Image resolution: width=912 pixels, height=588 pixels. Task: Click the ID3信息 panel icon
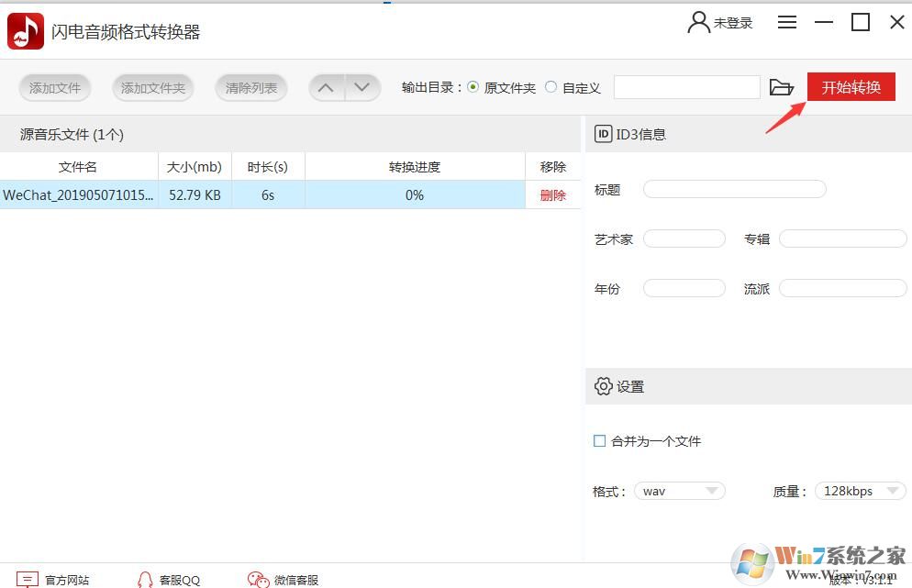click(603, 134)
